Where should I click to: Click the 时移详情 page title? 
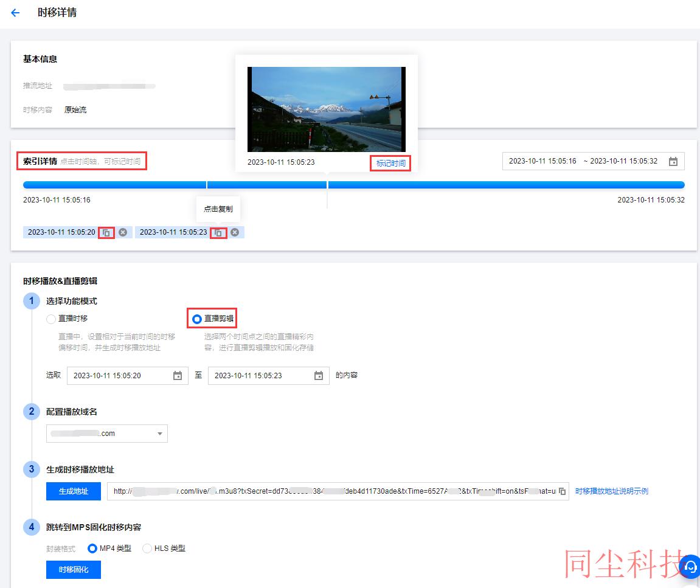point(57,13)
